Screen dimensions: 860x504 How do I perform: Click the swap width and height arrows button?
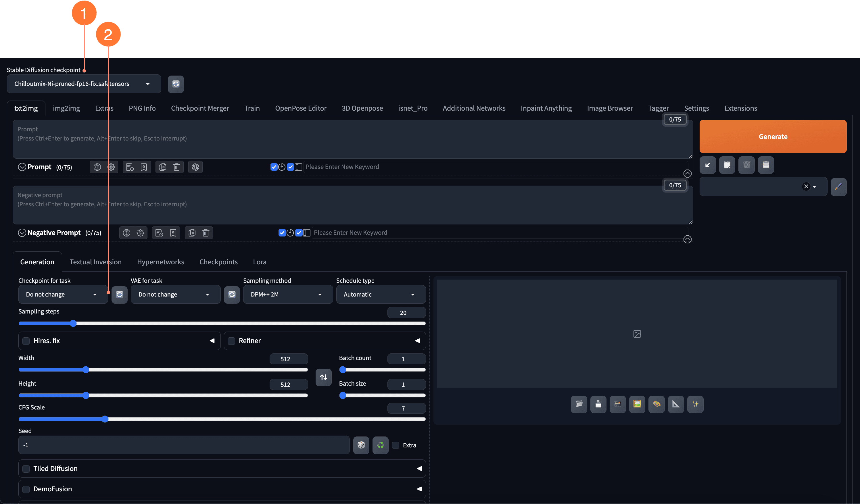pos(323,377)
